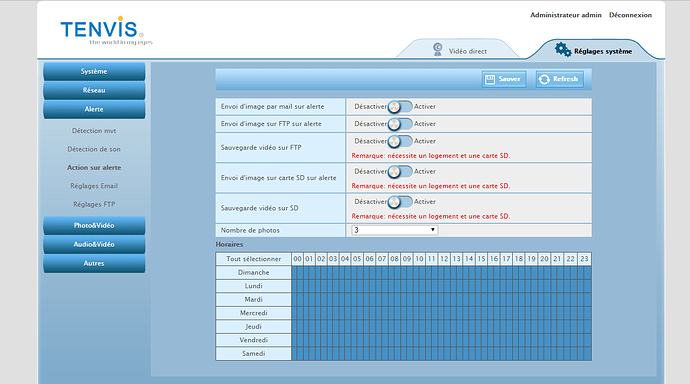
Task: Open the Réglages Email menu item
Action: pyautogui.click(x=94, y=186)
